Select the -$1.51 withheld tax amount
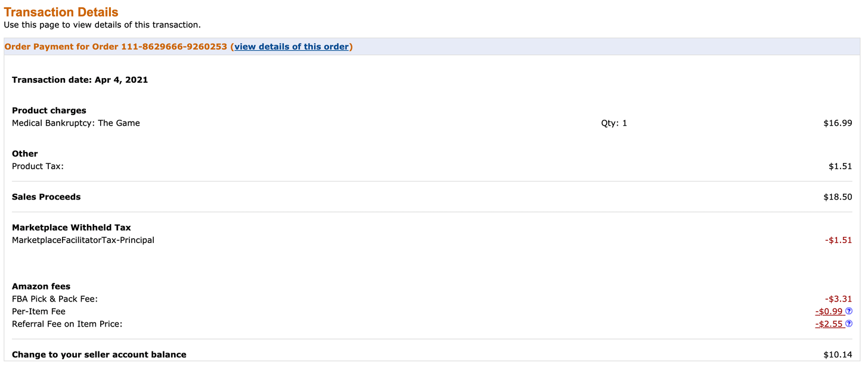 838,240
